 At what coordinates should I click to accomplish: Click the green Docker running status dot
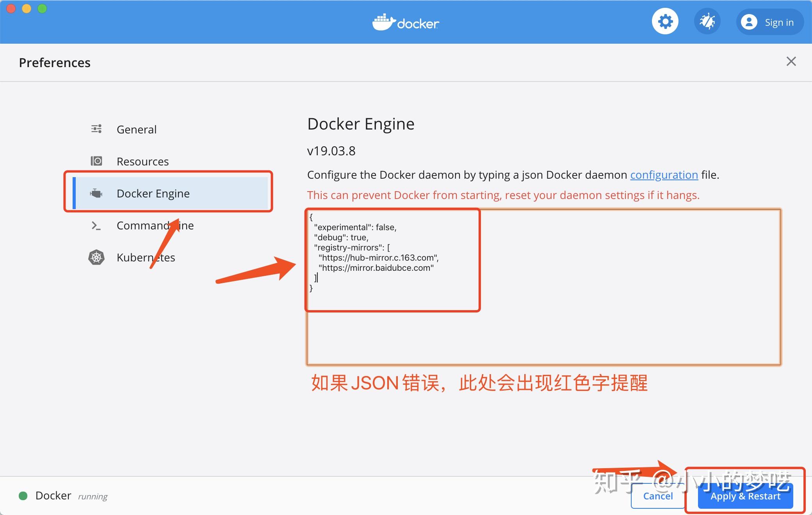coord(23,496)
